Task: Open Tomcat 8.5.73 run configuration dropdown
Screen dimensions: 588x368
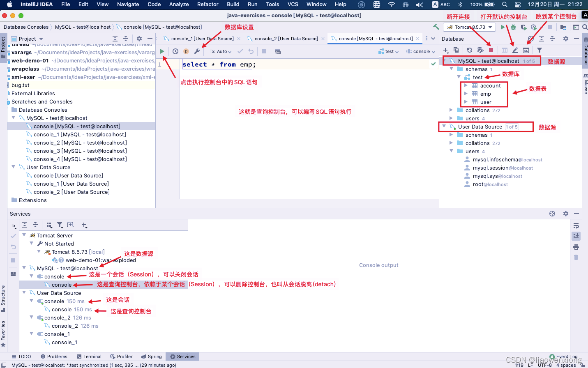Action: coord(470,27)
